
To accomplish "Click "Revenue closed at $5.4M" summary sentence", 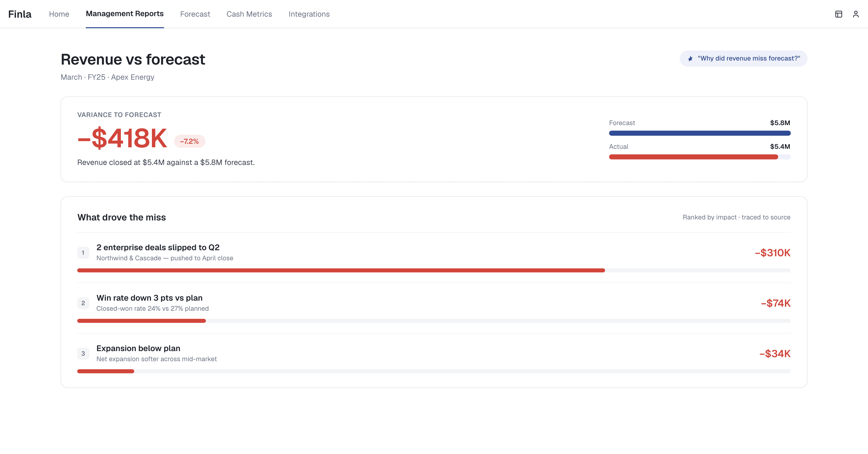I will click(x=166, y=163).
